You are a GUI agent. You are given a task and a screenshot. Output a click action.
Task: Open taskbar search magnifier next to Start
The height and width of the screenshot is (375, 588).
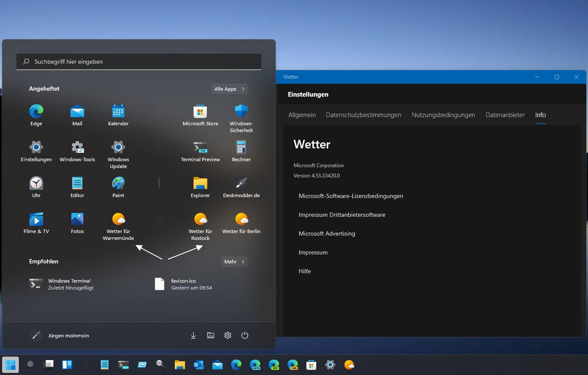click(x=29, y=365)
